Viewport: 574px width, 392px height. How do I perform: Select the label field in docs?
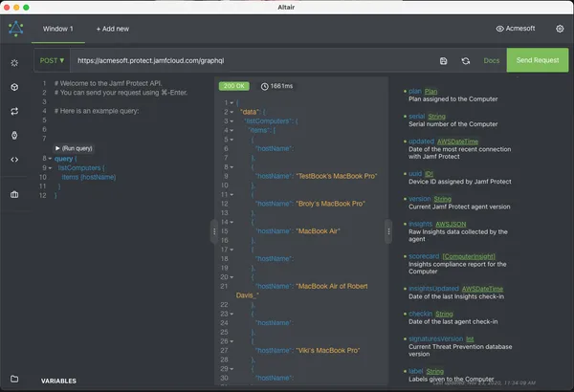point(415,371)
